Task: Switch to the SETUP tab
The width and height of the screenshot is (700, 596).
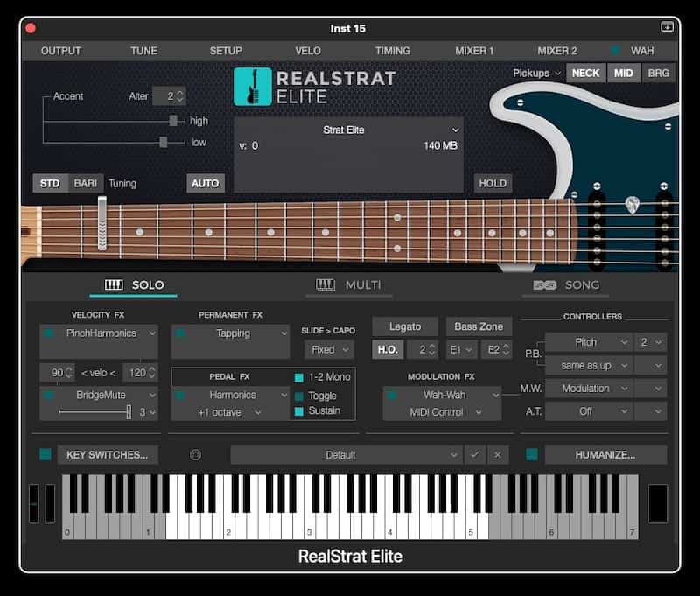Action: 226,51
